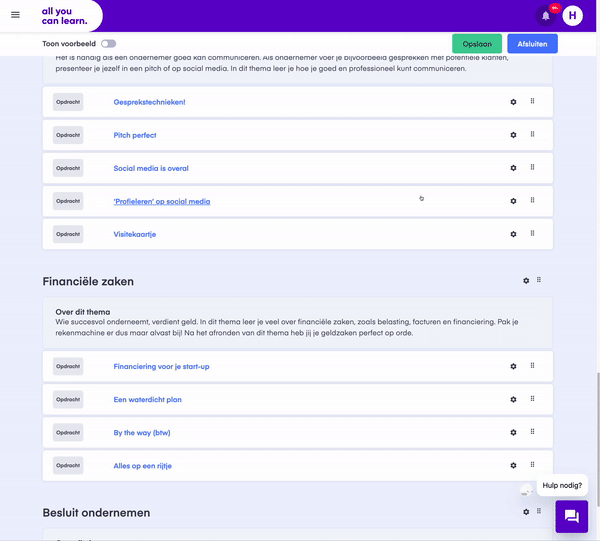Open Een waterdicht plan link
Screen dimensions: 600x541
[x=148, y=399]
